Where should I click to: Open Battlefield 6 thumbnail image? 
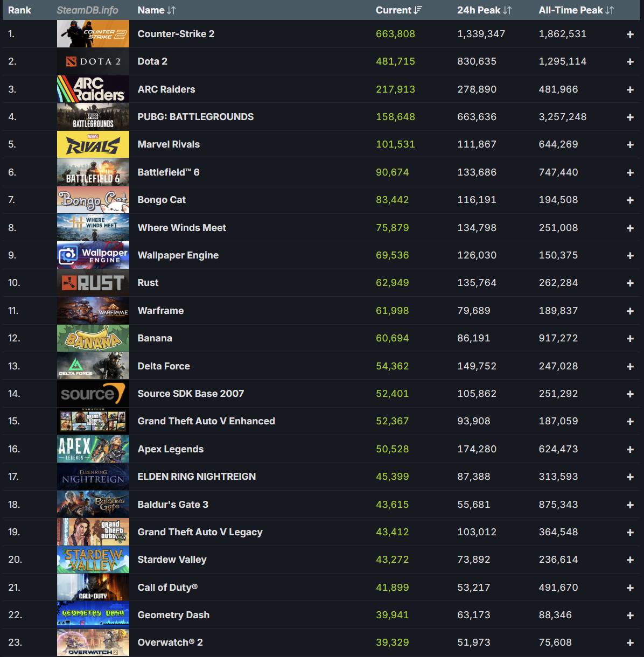[93, 172]
